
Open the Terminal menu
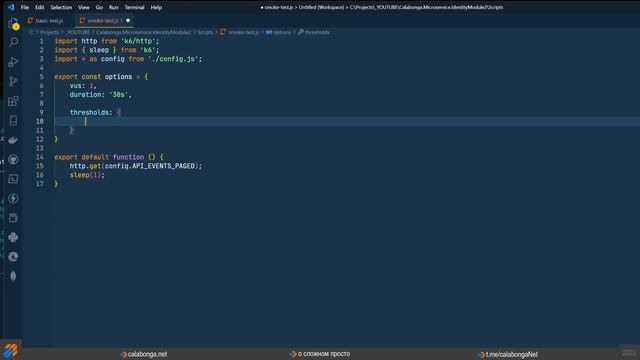tap(134, 7)
